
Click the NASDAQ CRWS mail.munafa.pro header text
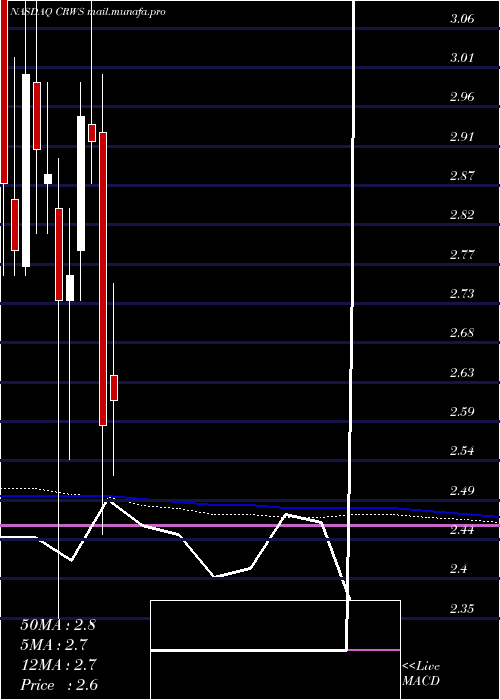[88, 12]
